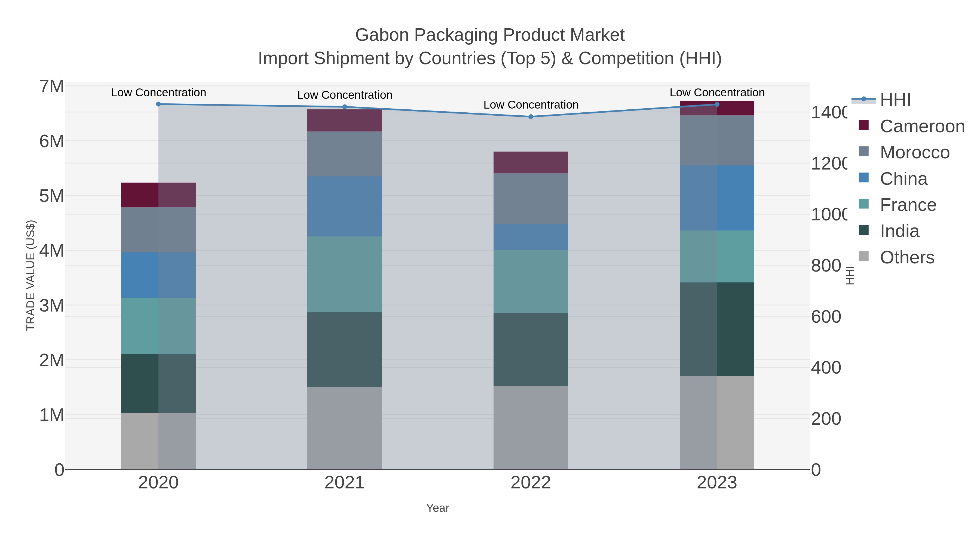Click the 2023 China bar segment
The height and width of the screenshot is (551, 980).
[x=717, y=198]
